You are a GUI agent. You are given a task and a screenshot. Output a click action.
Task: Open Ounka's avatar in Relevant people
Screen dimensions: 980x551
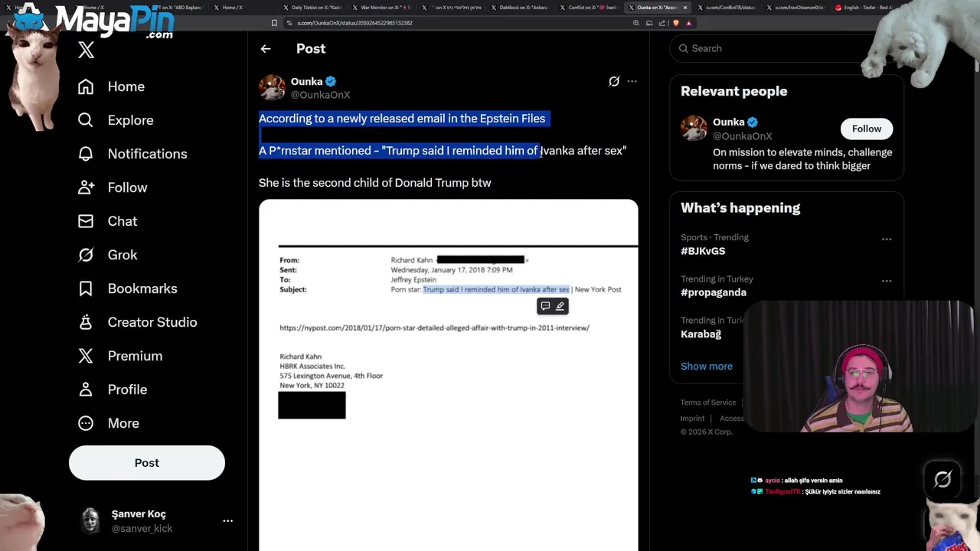point(694,128)
